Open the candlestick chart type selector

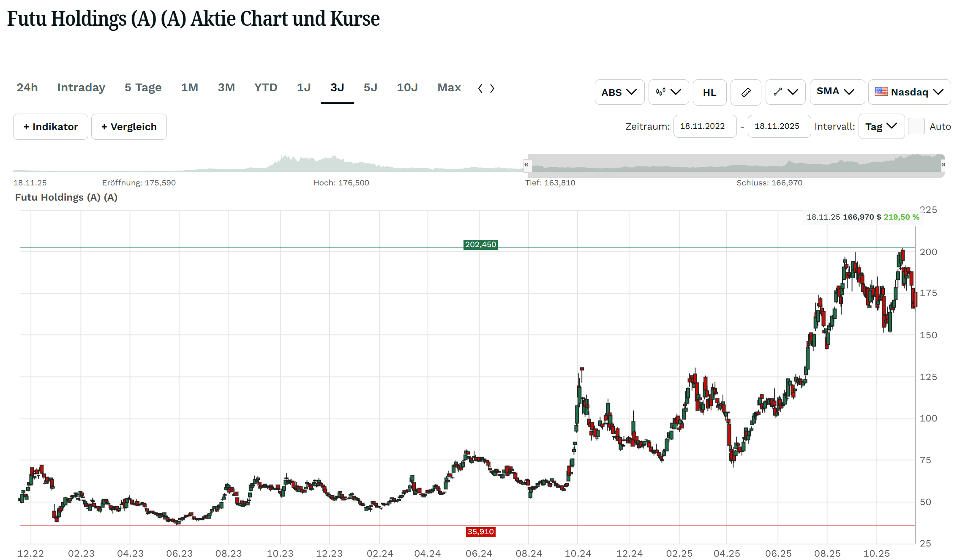click(668, 92)
